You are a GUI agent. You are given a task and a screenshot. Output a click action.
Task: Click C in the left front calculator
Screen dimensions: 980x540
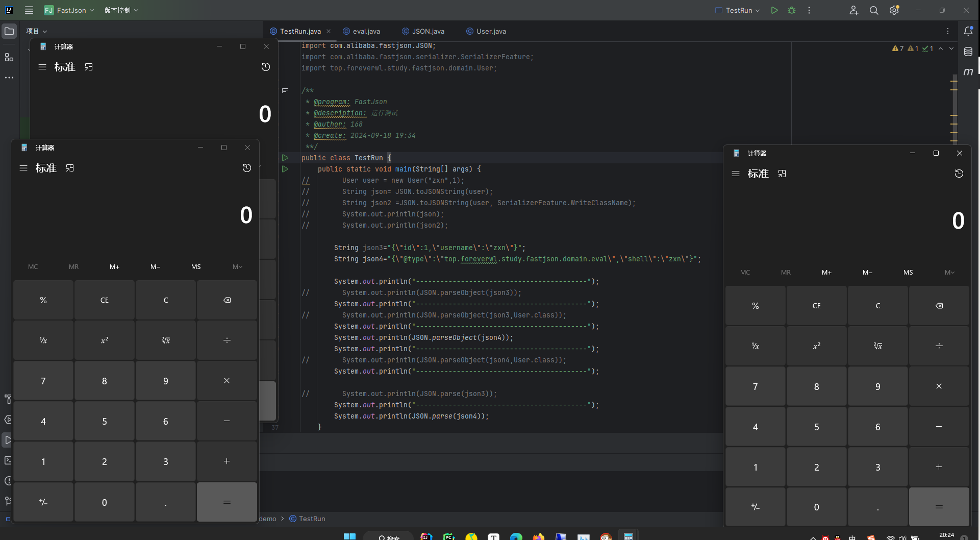pos(166,300)
